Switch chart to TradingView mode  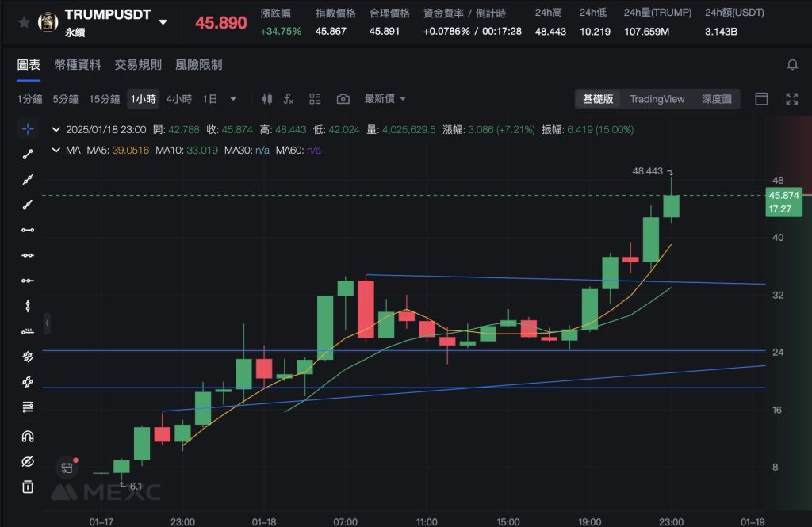pos(657,99)
